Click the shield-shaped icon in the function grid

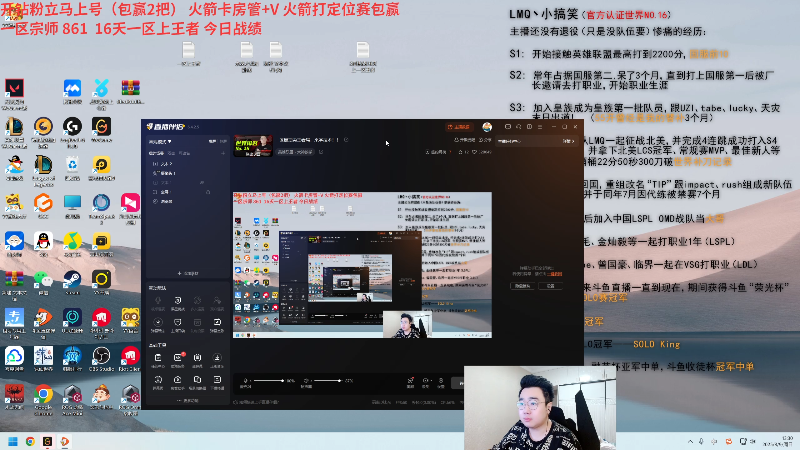(178, 322)
